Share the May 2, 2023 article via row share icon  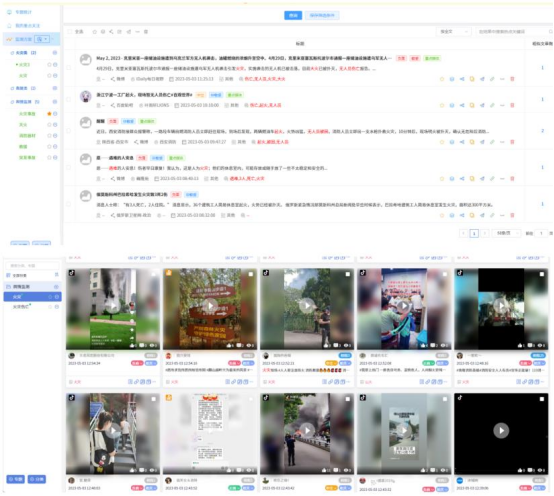point(462,79)
